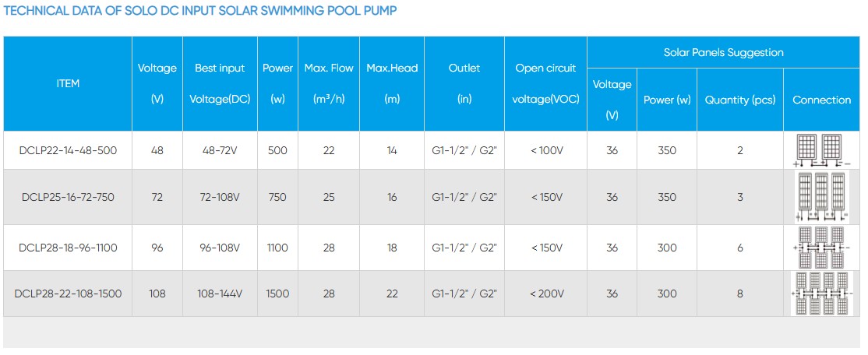This screenshot has height=355, width=868.
Task: Select the DCLP25-16-72-750 model name
Action: pyautogui.click(x=68, y=197)
